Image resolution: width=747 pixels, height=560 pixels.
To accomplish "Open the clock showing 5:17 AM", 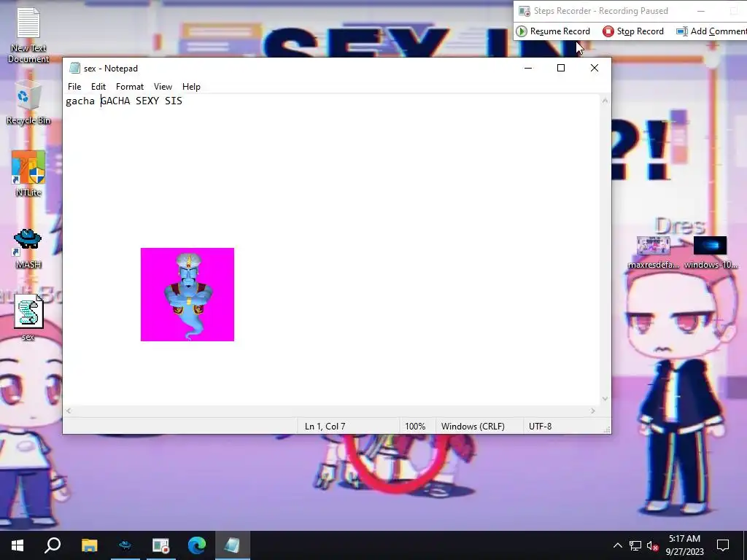I will (x=684, y=545).
